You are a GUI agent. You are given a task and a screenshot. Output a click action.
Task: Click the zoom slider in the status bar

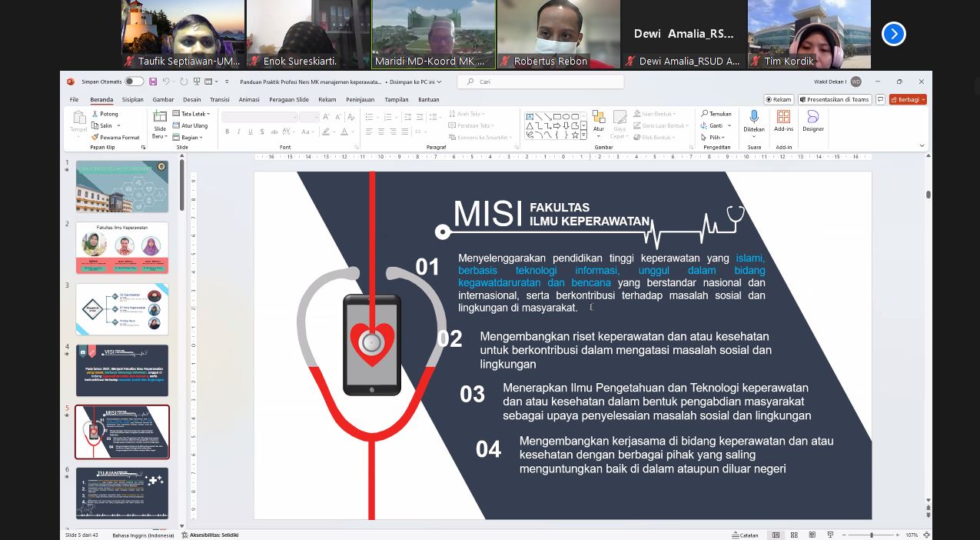871,535
